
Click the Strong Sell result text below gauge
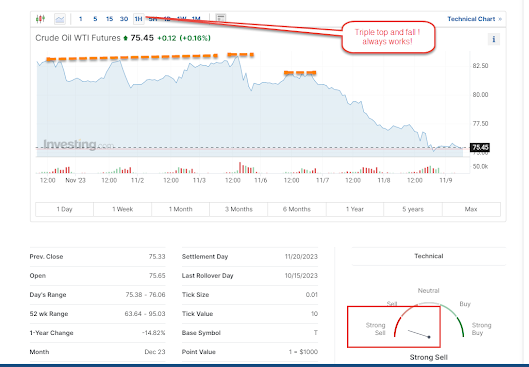point(428,357)
